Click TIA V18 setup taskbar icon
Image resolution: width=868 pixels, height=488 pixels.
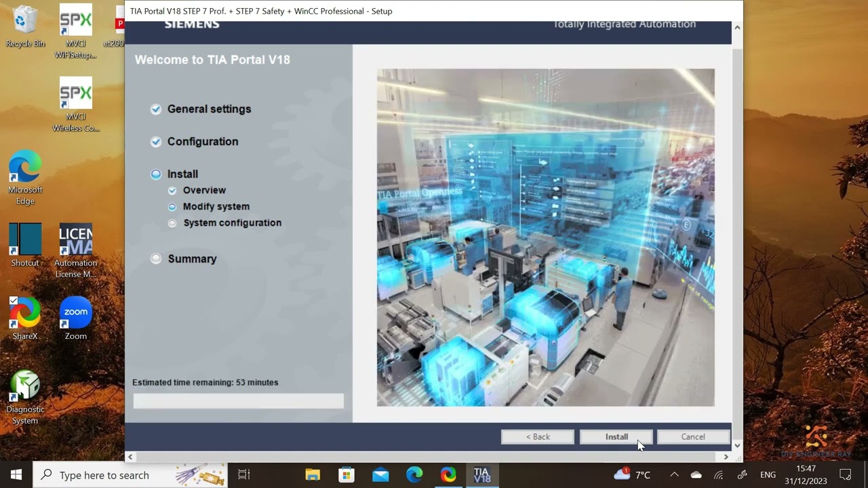[482, 475]
